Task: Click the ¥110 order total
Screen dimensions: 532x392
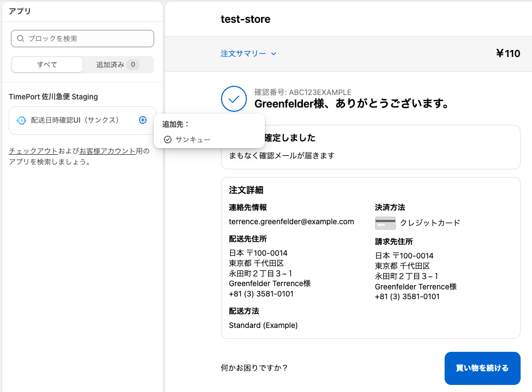Action: coord(508,53)
